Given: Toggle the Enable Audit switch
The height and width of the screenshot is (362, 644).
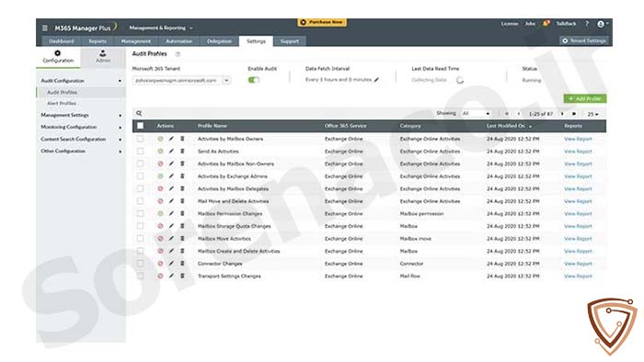Looking at the screenshot, I should coord(253,80).
